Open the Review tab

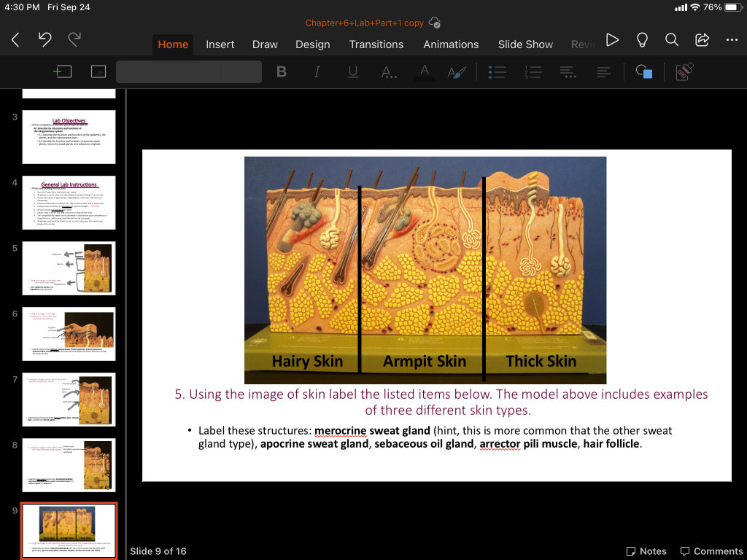[584, 44]
